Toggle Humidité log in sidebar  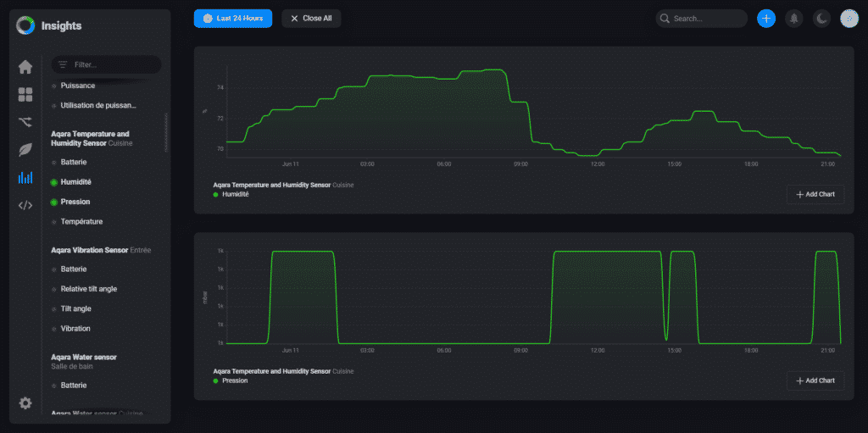75,182
